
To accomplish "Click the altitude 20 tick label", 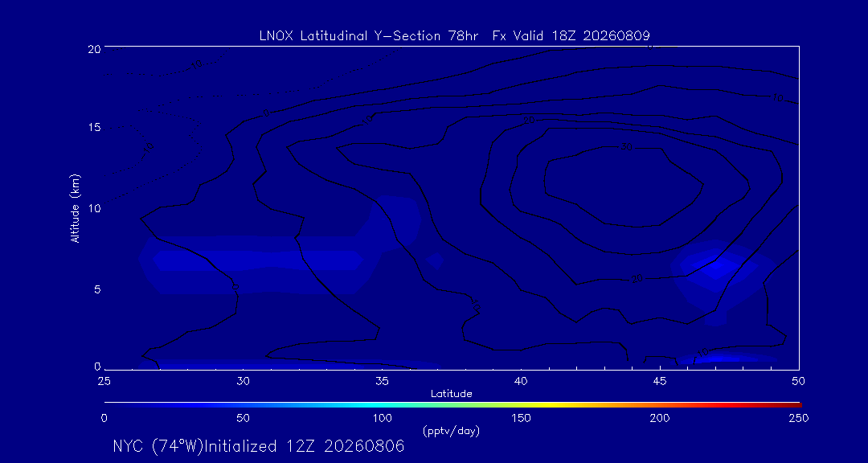I will pyautogui.click(x=93, y=48).
